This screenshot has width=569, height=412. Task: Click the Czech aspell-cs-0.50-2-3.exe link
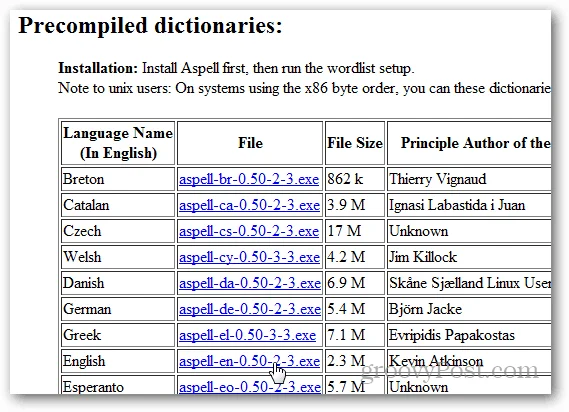coord(249,231)
